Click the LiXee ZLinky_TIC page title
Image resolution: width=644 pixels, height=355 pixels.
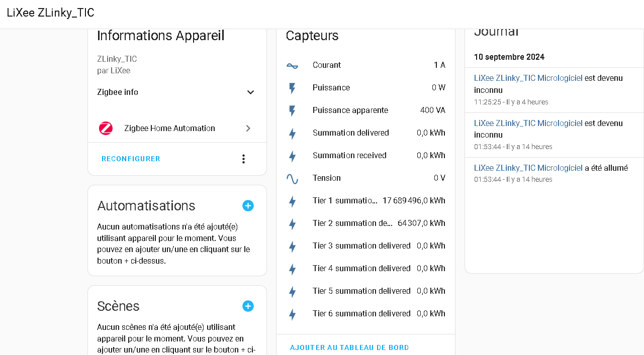(x=50, y=13)
